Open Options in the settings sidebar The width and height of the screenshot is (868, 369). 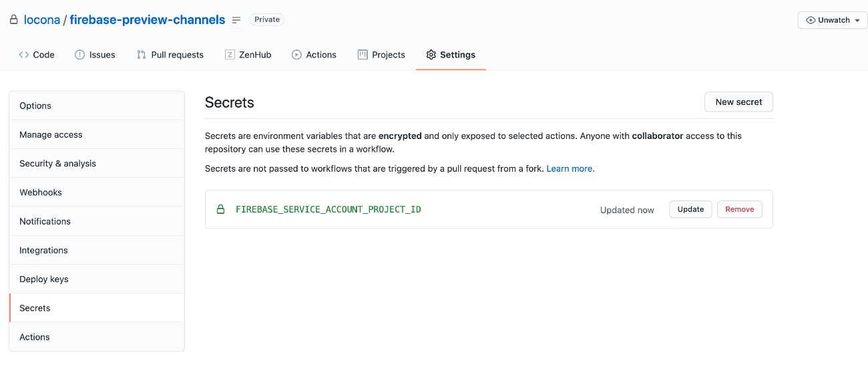pos(97,106)
